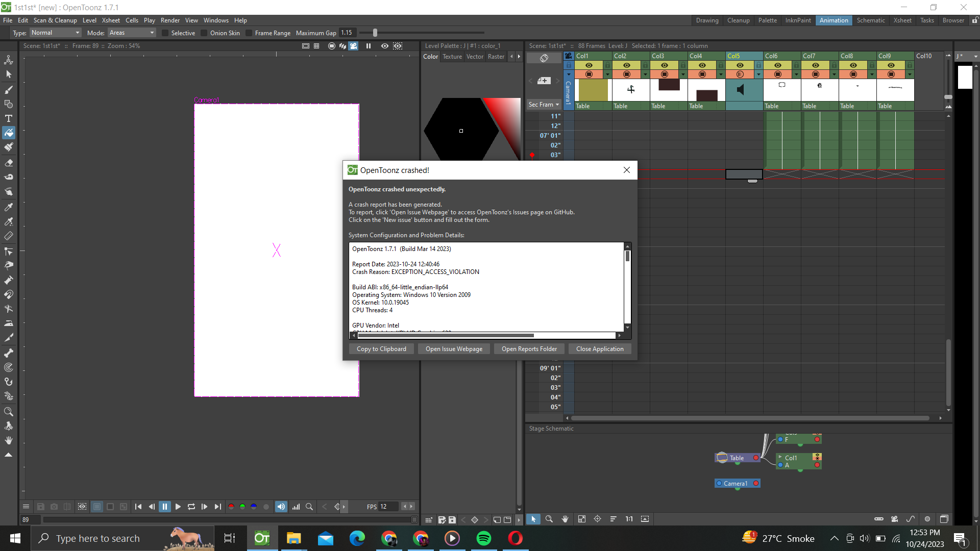Select the Animate tool

pos(9,60)
